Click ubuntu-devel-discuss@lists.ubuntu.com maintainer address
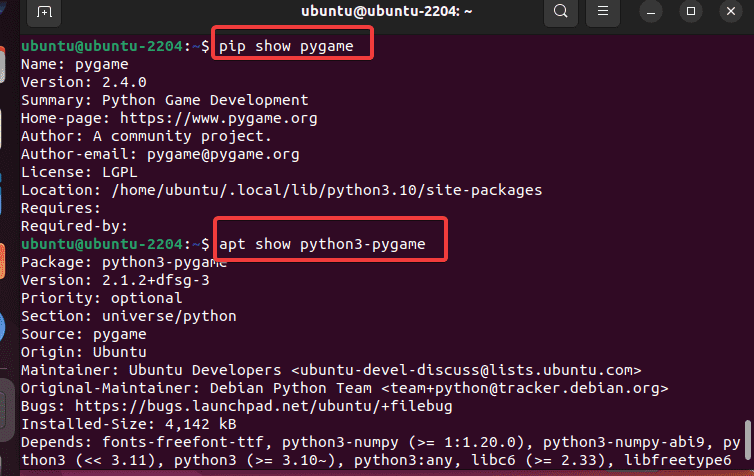 point(466,370)
